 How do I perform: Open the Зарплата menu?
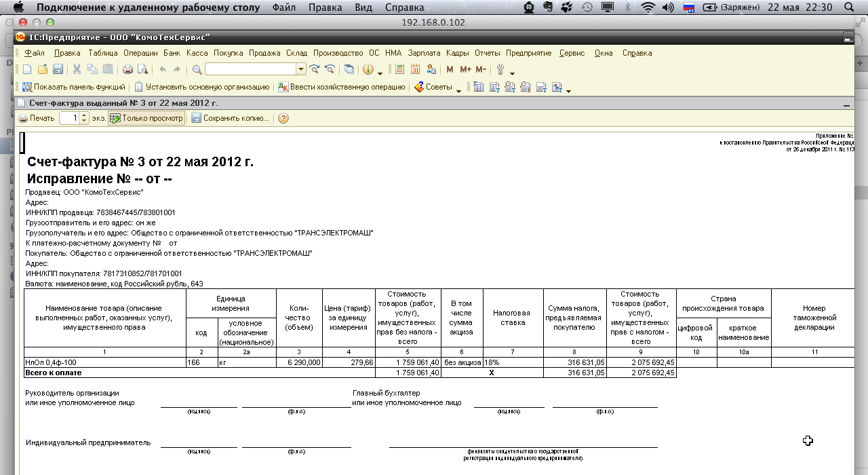pyautogui.click(x=424, y=53)
